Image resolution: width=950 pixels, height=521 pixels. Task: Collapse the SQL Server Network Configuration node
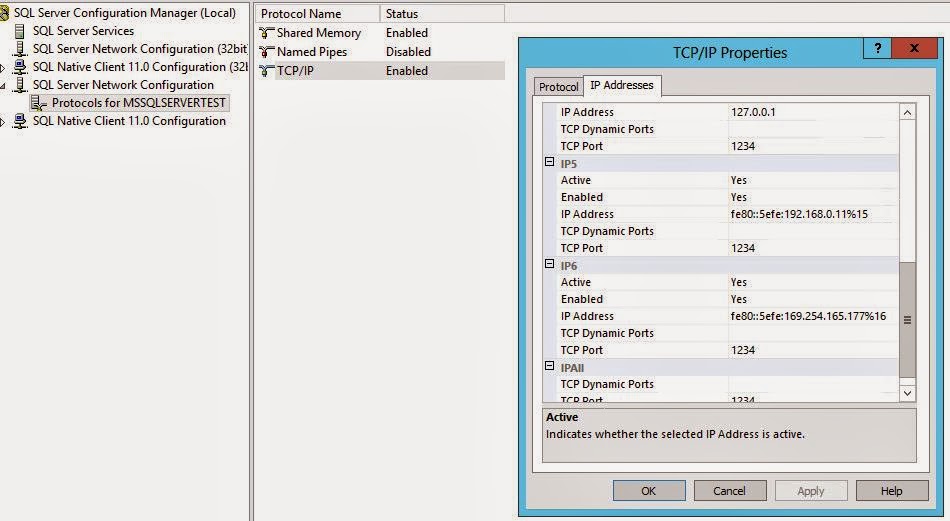click(2, 86)
